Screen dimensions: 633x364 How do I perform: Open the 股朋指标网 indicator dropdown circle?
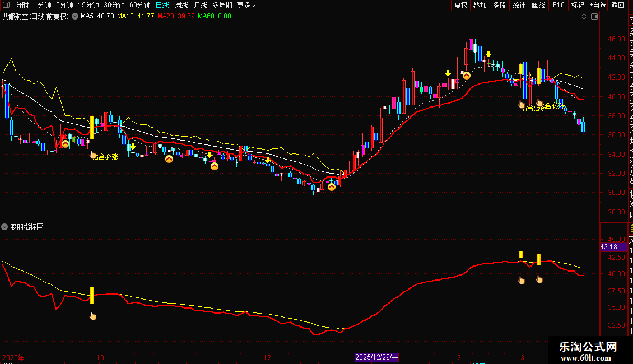click(x=4, y=227)
